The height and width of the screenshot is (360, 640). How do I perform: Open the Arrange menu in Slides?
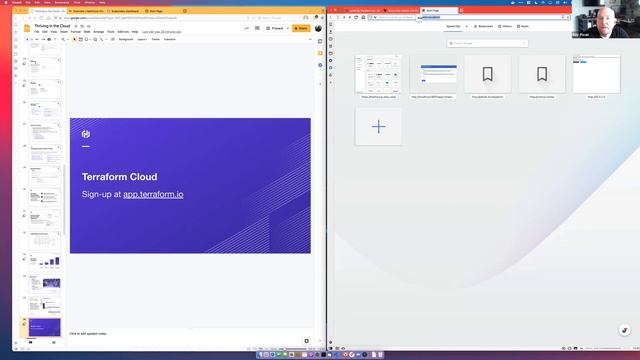(98, 32)
